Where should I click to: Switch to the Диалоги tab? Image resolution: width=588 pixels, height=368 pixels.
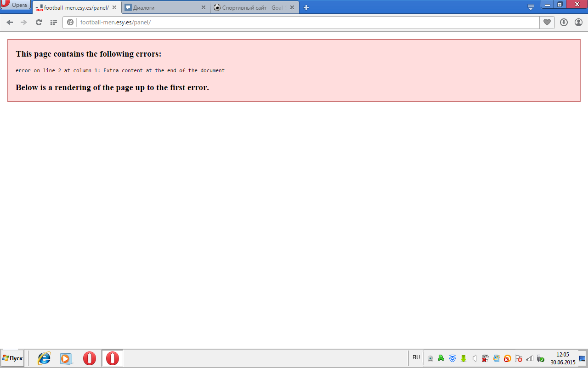point(166,7)
